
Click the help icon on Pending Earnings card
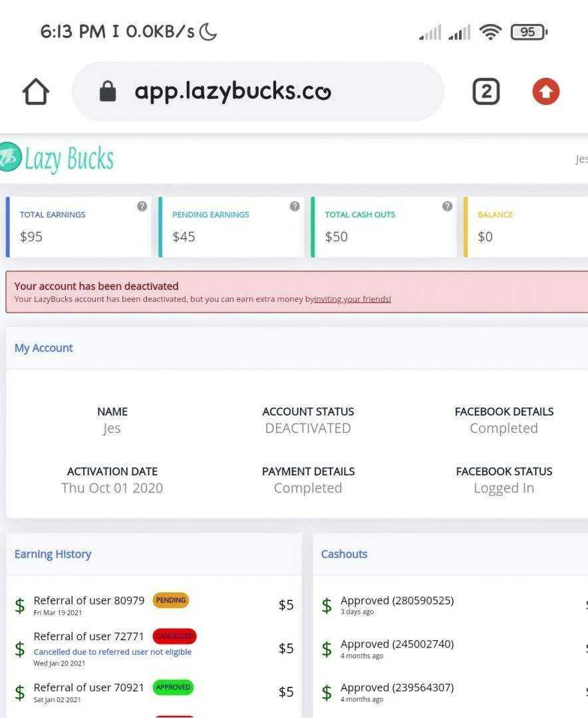(295, 206)
